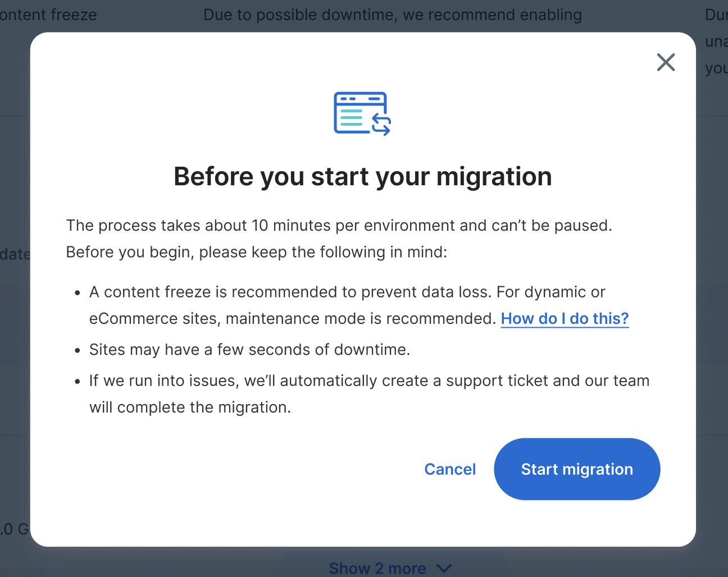Click the bullet dot before "If we run"
This screenshot has height=577, width=728.
(x=78, y=382)
